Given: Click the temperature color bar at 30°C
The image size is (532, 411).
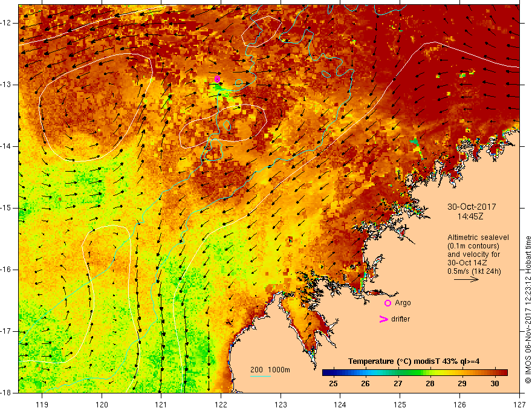Looking at the screenshot, I should [x=495, y=373].
